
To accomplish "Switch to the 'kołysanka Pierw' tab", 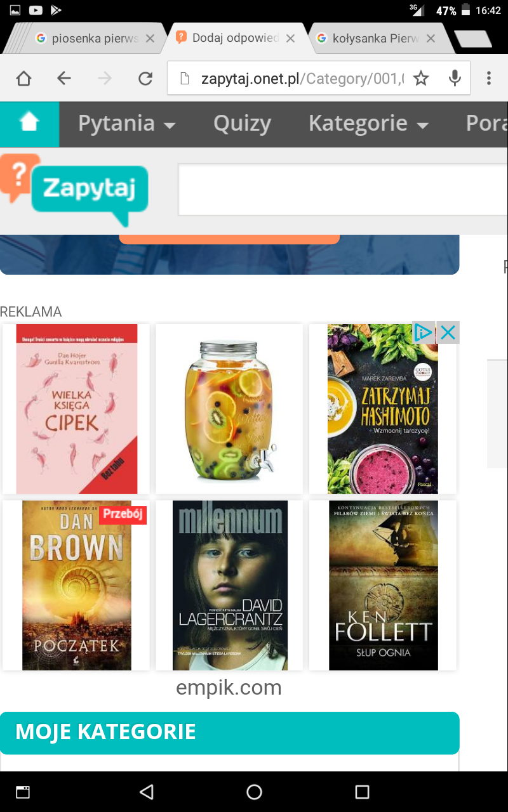I will click(x=376, y=39).
